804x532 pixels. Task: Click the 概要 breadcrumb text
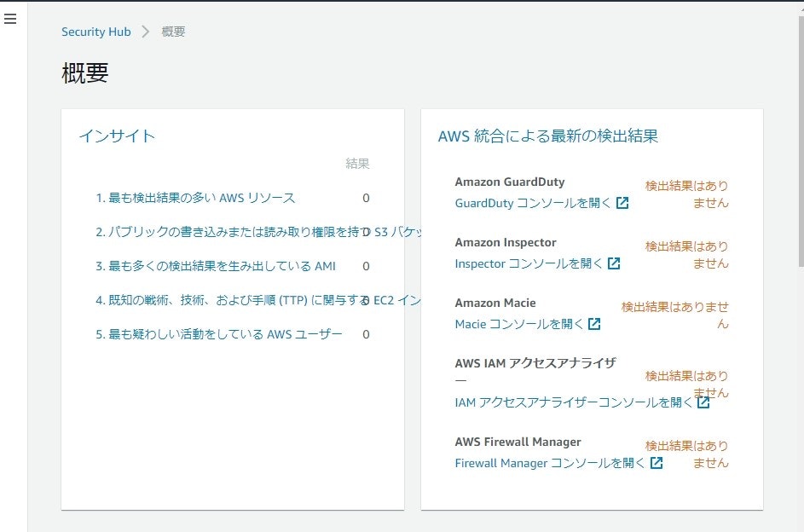click(173, 32)
